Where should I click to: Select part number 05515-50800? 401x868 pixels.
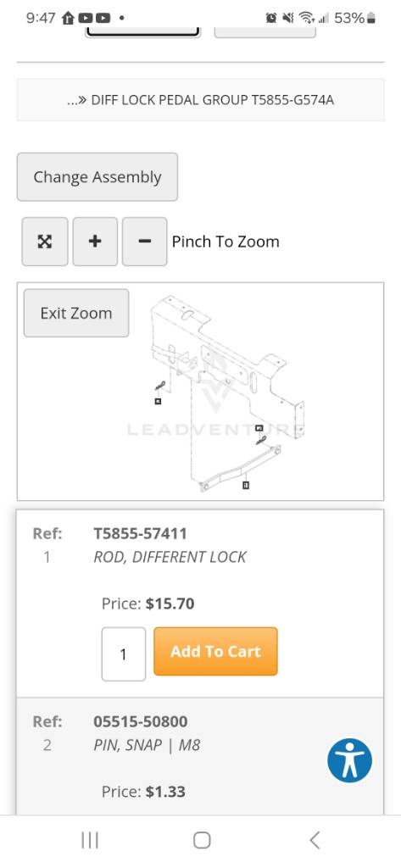141,722
